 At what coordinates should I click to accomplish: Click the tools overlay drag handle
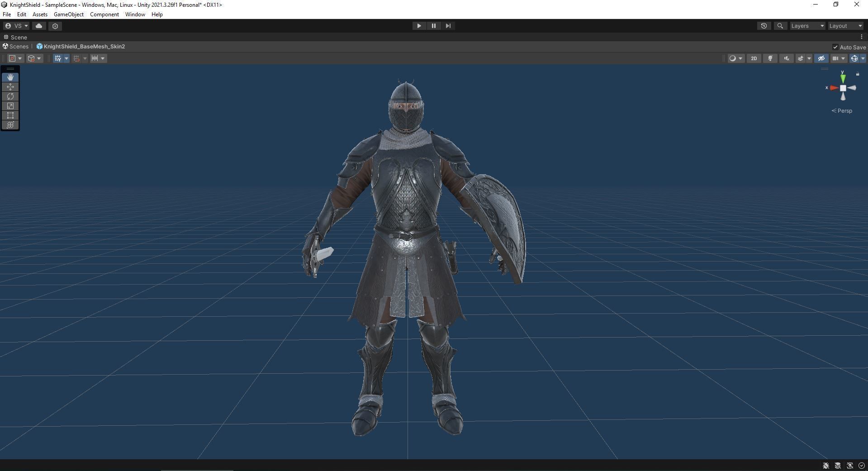point(10,69)
